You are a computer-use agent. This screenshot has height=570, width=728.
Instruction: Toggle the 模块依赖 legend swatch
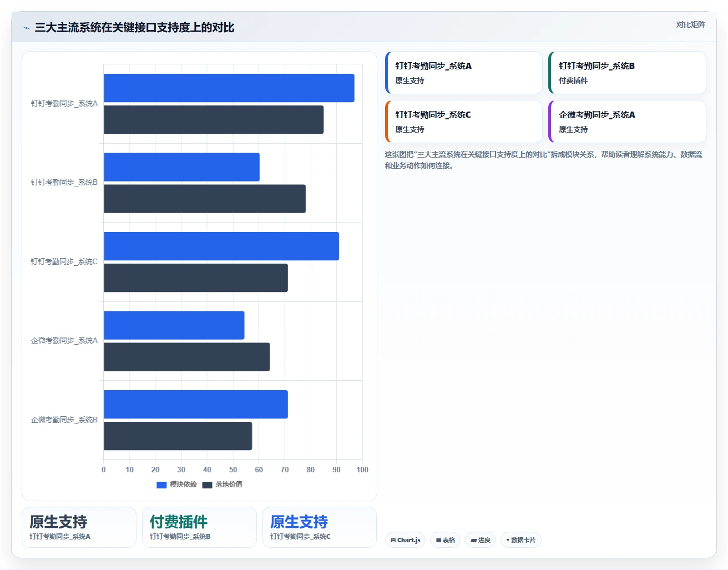pos(161,485)
